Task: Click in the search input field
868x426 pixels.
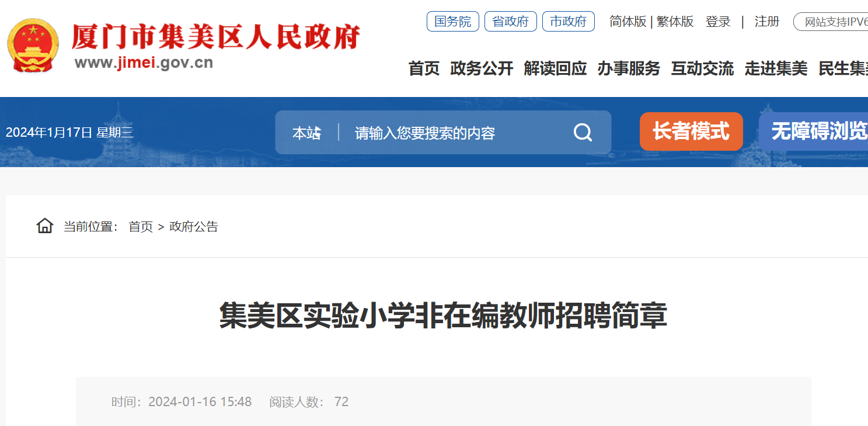Action: coord(455,133)
